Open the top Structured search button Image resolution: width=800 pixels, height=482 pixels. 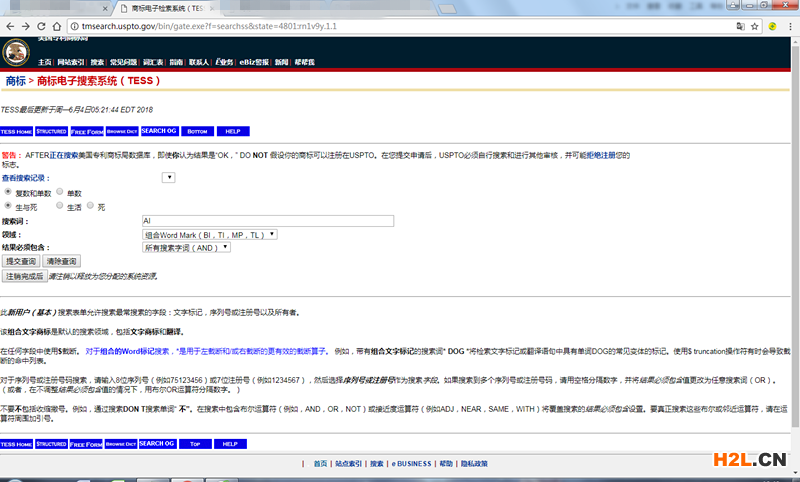(x=52, y=132)
